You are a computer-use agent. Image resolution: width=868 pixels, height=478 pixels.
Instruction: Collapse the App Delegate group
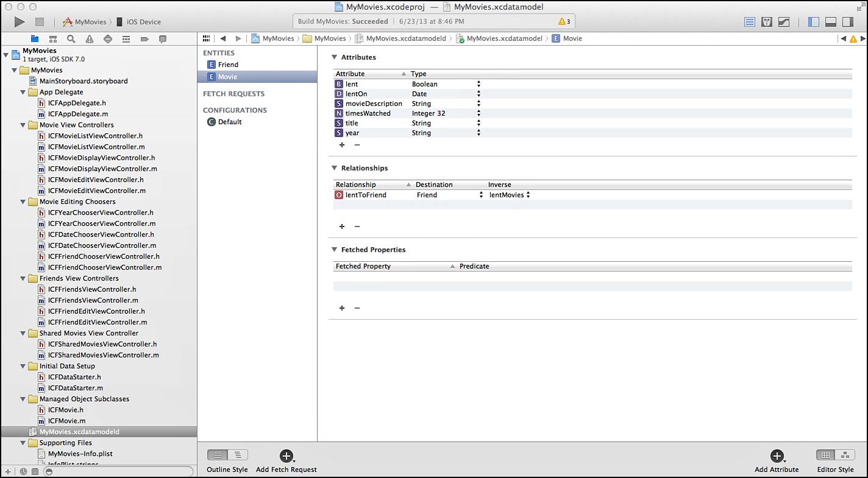point(23,93)
